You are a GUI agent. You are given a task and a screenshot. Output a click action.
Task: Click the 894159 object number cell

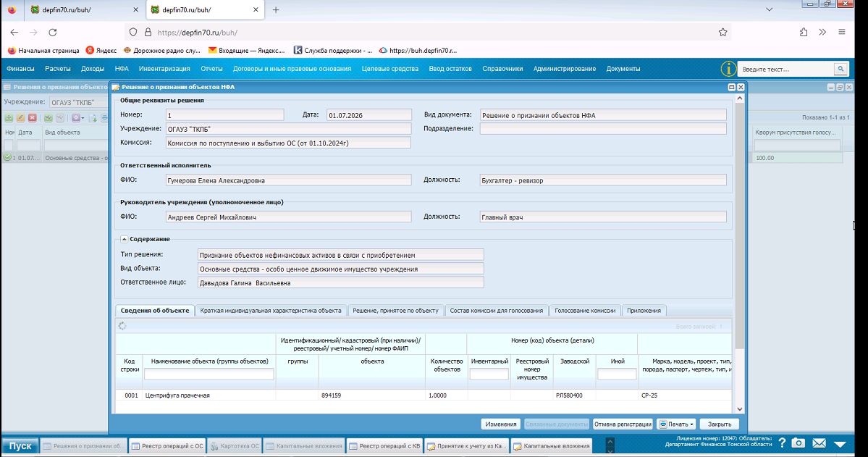pyautogui.click(x=372, y=395)
